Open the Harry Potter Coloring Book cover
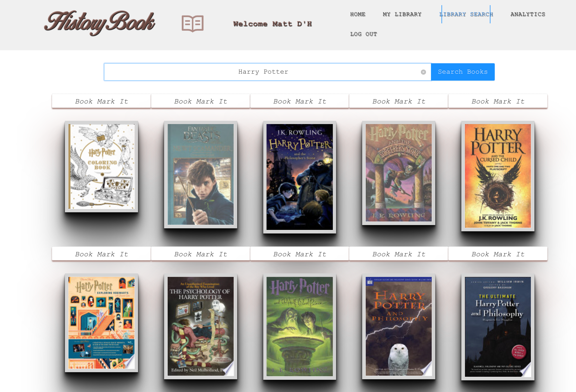The width and height of the screenshot is (576, 392). [x=101, y=166]
